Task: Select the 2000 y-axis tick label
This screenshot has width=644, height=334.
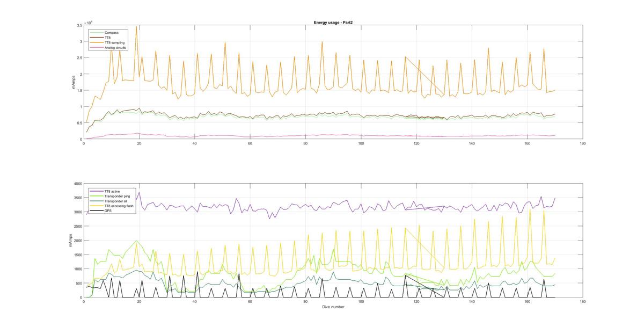Action: [x=77, y=241]
